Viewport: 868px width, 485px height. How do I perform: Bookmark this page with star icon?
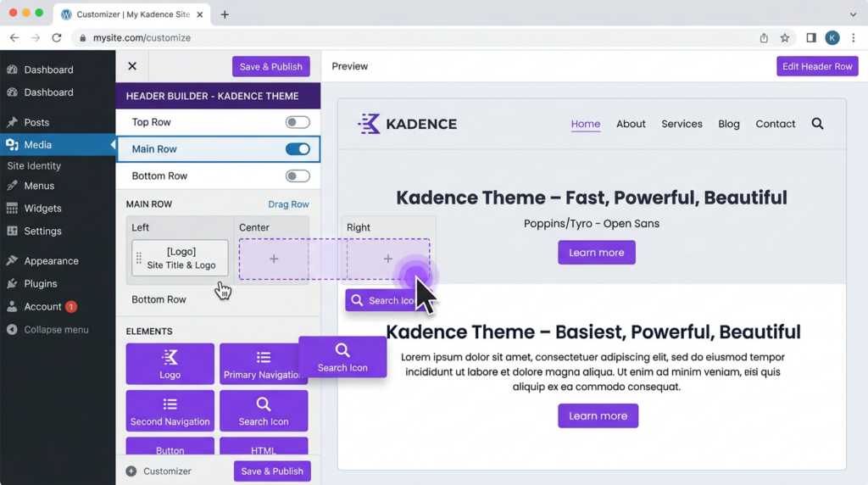click(785, 37)
